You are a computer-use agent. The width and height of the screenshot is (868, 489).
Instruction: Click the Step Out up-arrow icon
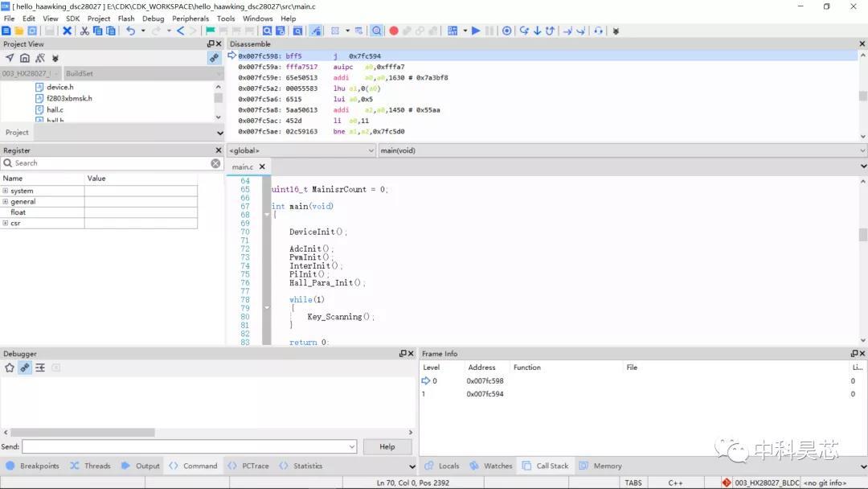click(550, 31)
